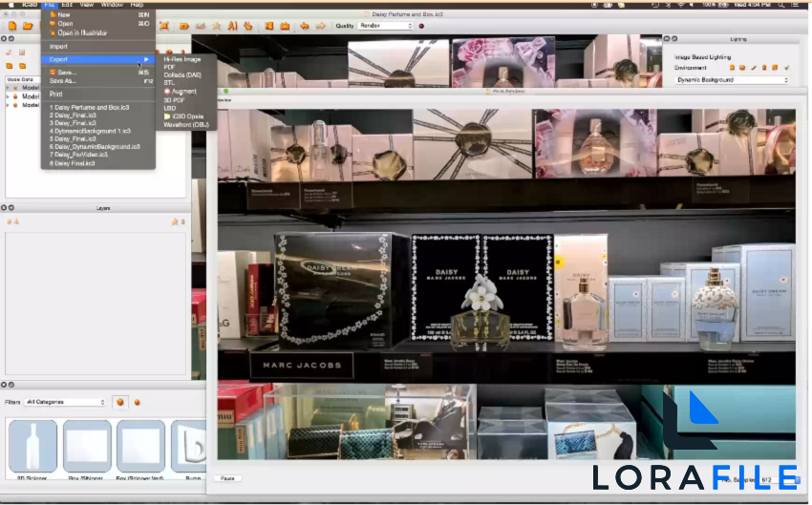This screenshot has height=505, width=812.
Task: Click the New document toolbar icon
Action: 12,26
